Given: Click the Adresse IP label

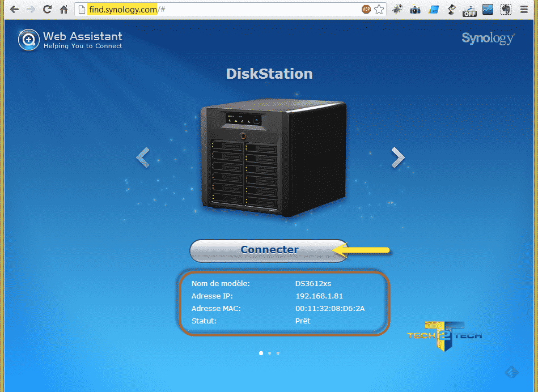Looking at the screenshot, I should (x=212, y=296).
